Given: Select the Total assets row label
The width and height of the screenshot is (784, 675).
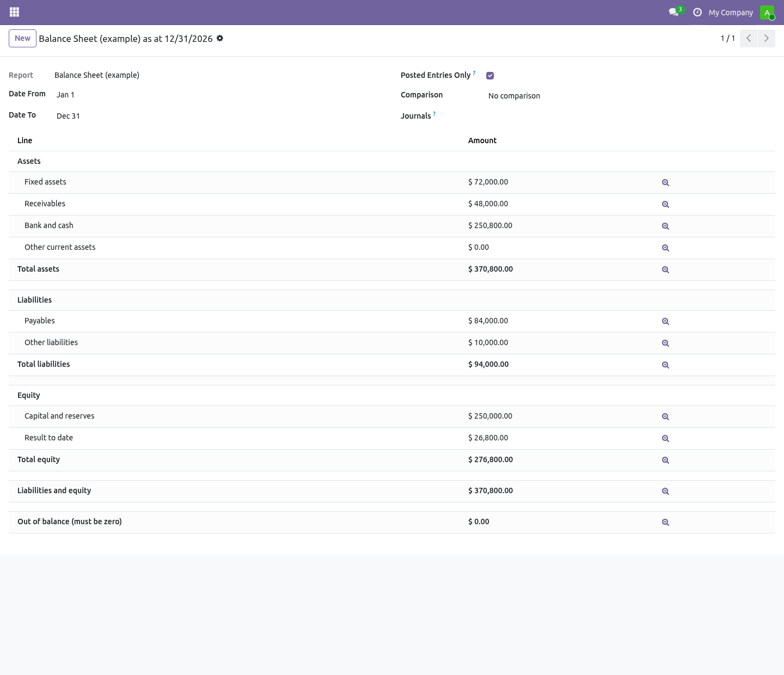Looking at the screenshot, I should pyautogui.click(x=38, y=269).
